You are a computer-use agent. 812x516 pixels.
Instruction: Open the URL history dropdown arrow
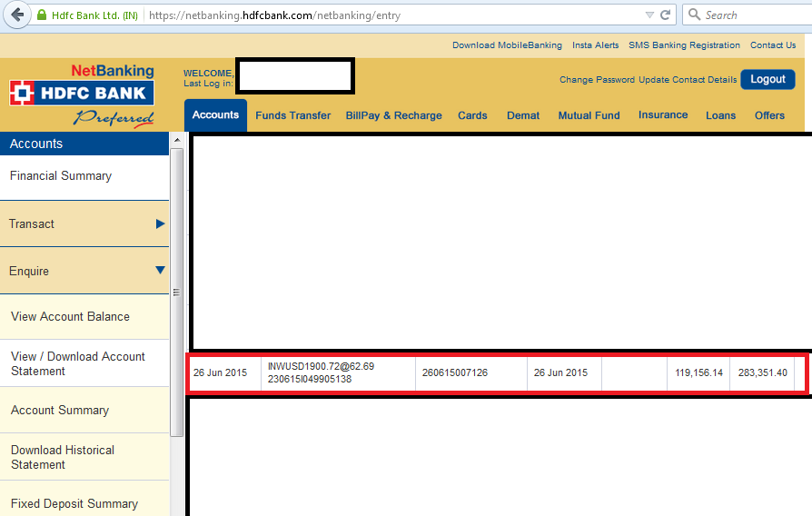coord(649,15)
